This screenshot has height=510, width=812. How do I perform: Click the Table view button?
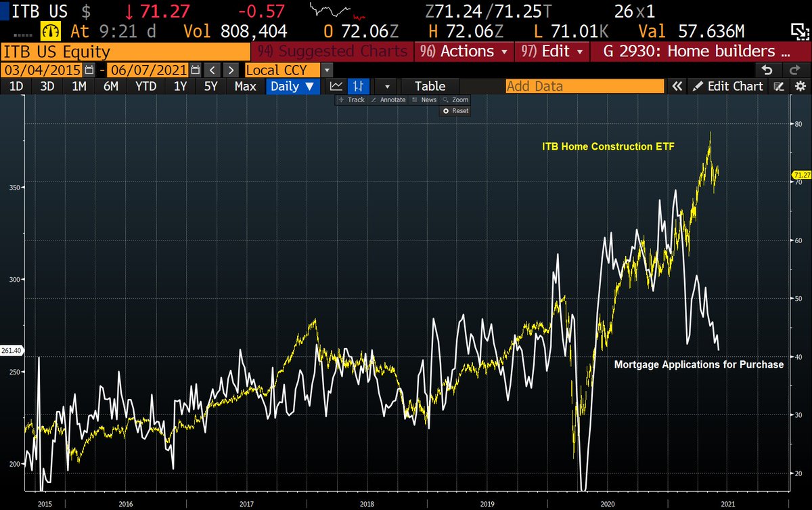click(x=430, y=86)
